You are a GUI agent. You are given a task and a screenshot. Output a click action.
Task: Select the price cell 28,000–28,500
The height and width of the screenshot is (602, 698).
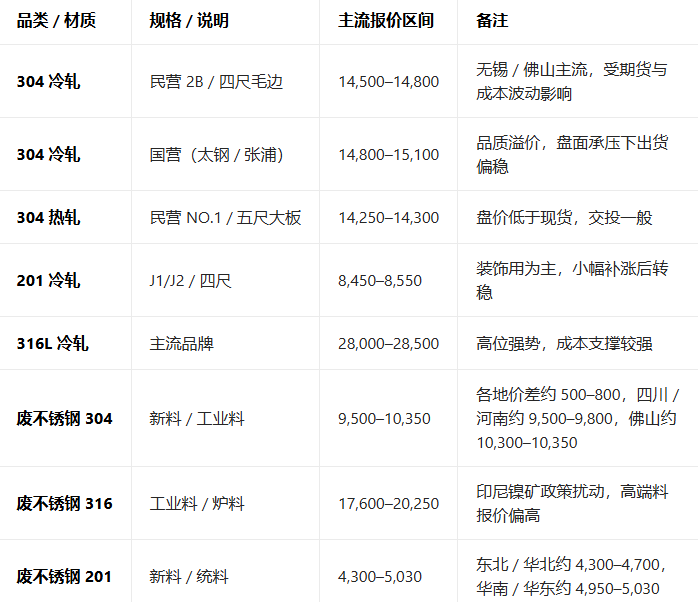(x=388, y=344)
